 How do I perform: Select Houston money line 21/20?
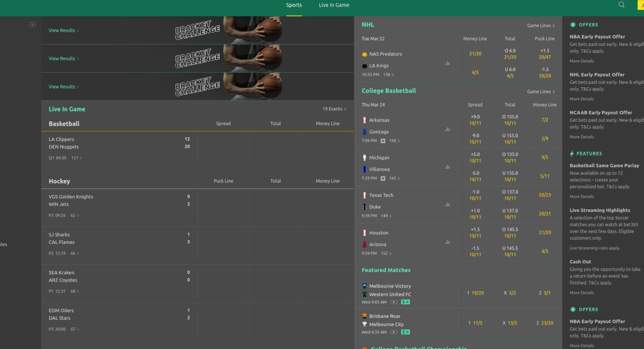[x=545, y=233]
